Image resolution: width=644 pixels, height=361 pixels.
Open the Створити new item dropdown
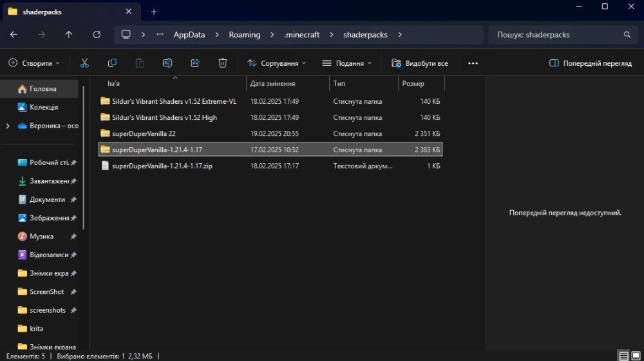tap(34, 63)
